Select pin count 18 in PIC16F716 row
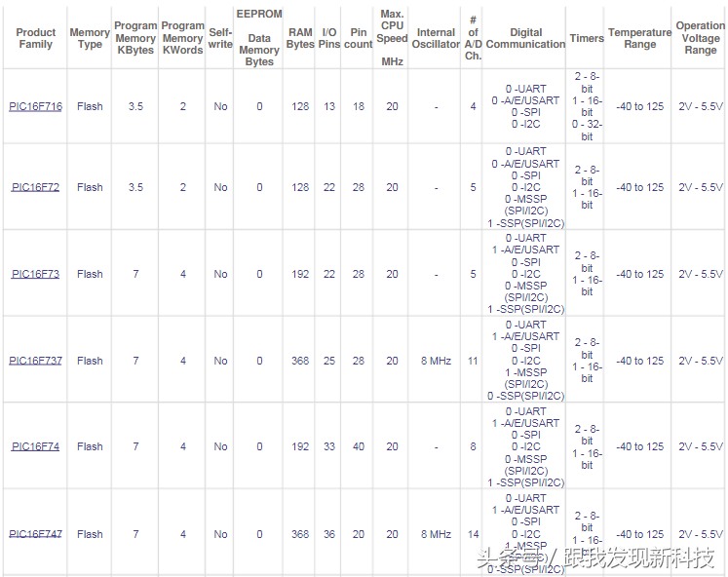This screenshot has height=577, width=728. (x=359, y=107)
